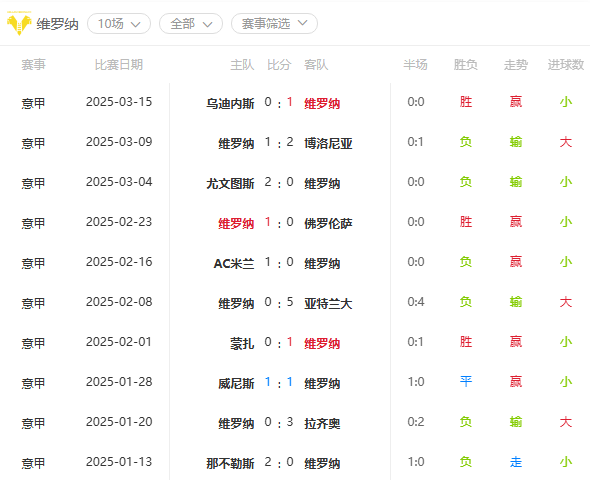Click 意甲 league label for 2025-03-15

pyautogui.click(x=33, y=103)
